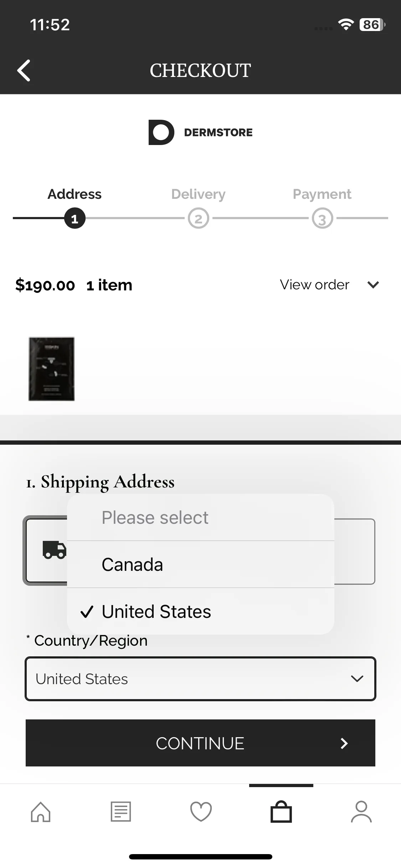Tap the Dermstore logo
The image size is (401, 868).
point(200,132)
